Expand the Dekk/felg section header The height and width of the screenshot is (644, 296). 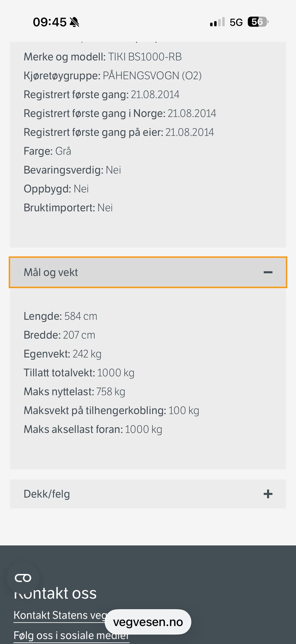pyautogui.click(x=148, y=494)
